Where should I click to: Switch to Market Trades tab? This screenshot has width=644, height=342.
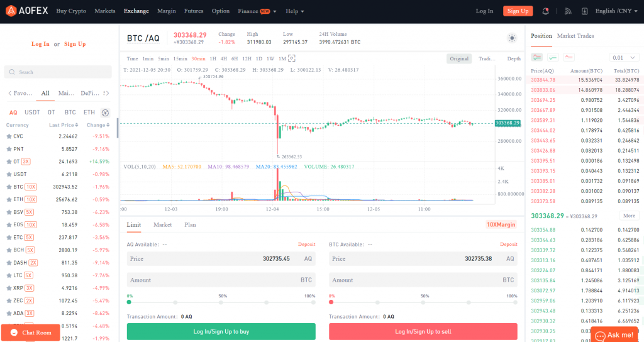(575, 36)
